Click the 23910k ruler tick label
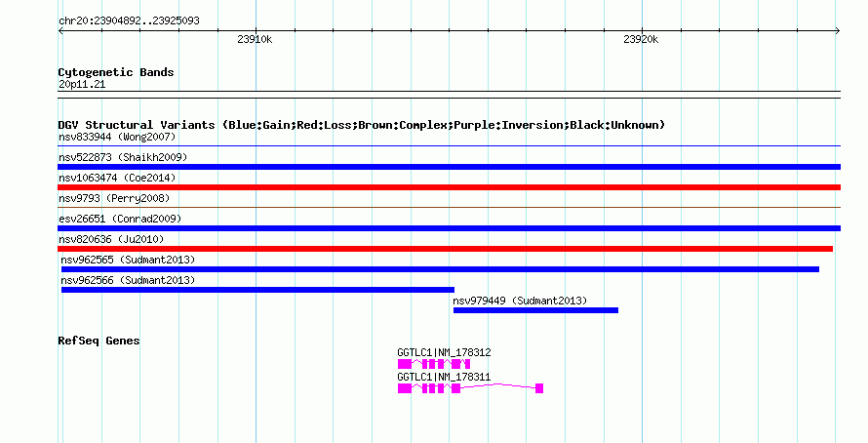Screen dimensions: 868x443 coord(255,39)
